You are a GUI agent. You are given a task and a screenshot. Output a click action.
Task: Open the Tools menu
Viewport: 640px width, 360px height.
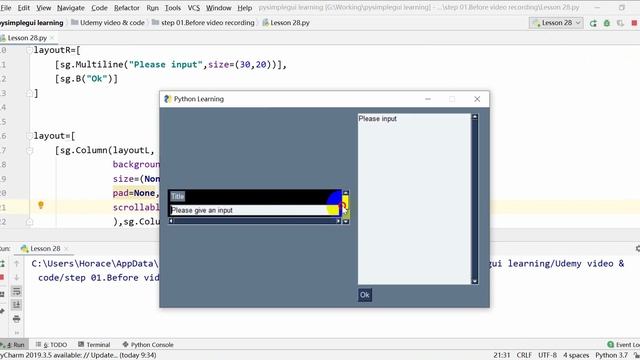click(173, 8)
